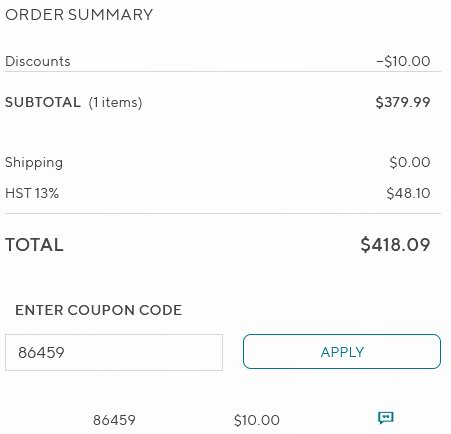The image size is (451, 434).
Task: Click the $48.10 tax amount
Action: (408, 193)
